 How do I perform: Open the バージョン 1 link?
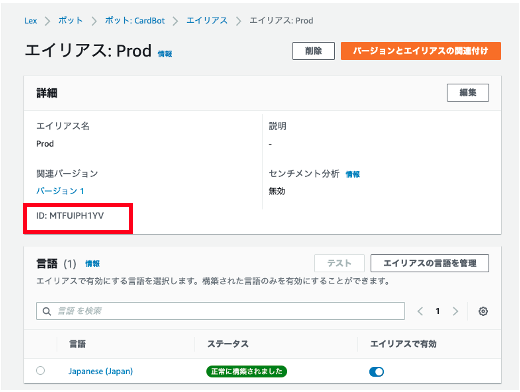tap(60, 191)
